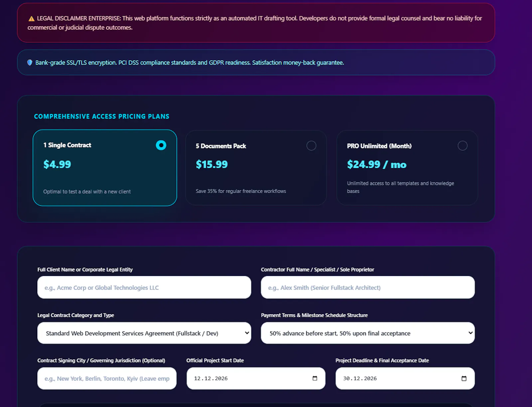The image size is (532, 407).
Task: Click the warning icon in legal disclaimer
Action: tap(31, 19)
